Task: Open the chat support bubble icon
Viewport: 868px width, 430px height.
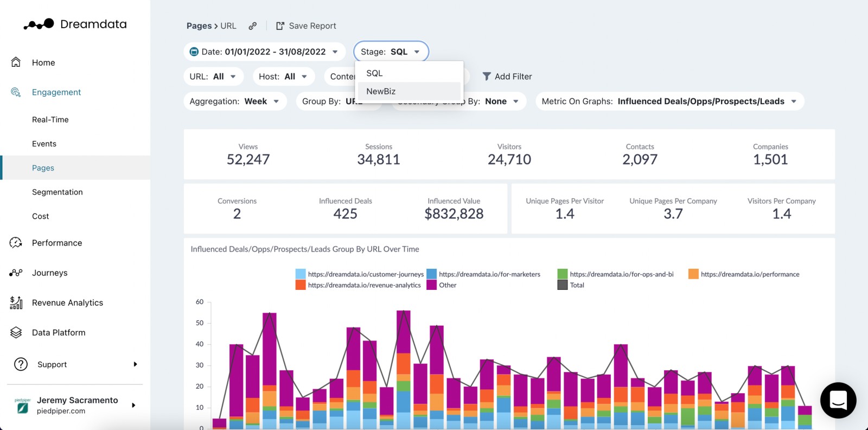Action: 838,401
